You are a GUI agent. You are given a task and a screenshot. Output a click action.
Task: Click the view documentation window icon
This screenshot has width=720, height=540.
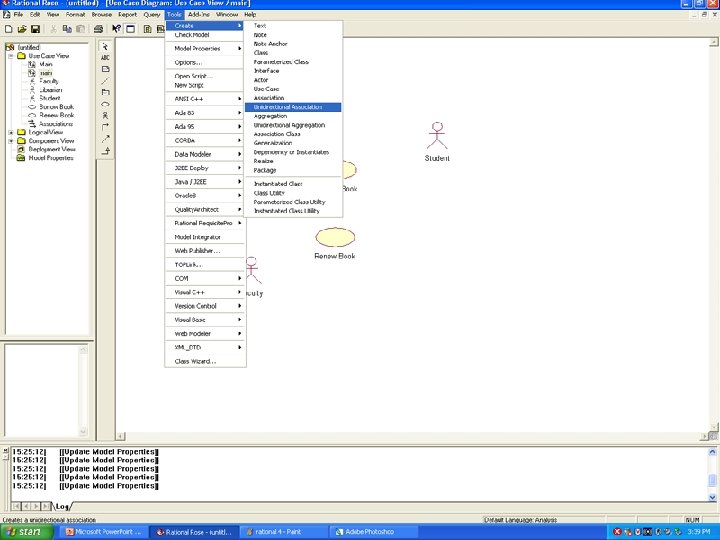pos(130,29)
